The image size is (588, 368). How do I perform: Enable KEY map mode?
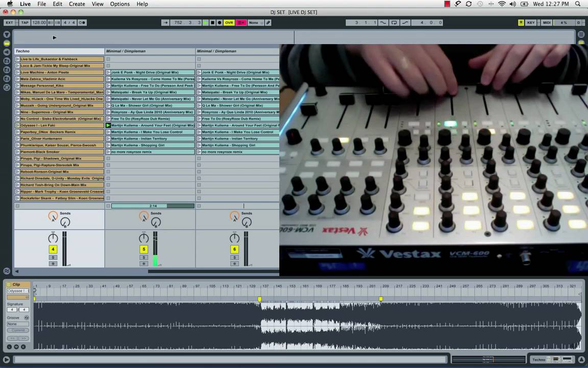pos(531,22)
